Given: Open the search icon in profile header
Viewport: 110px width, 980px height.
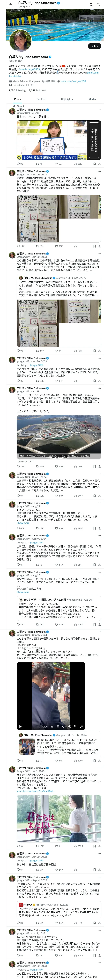Looking at the screenshot, I should [98, 4].
